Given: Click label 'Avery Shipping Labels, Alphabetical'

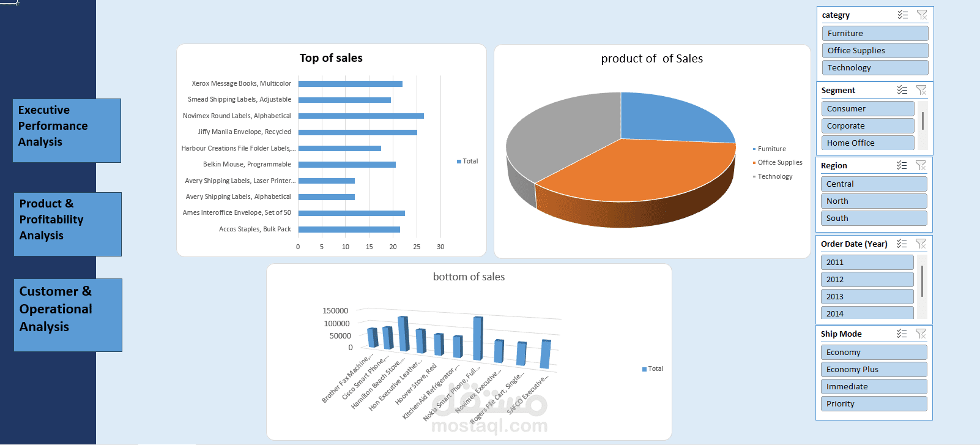Looking at the screenshot, I should pos(239,196).
